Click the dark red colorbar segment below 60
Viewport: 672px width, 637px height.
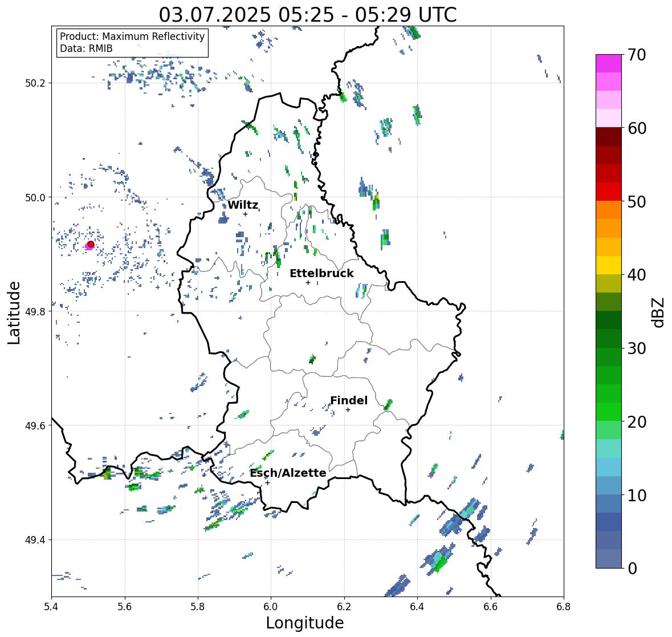pos(609,136)
